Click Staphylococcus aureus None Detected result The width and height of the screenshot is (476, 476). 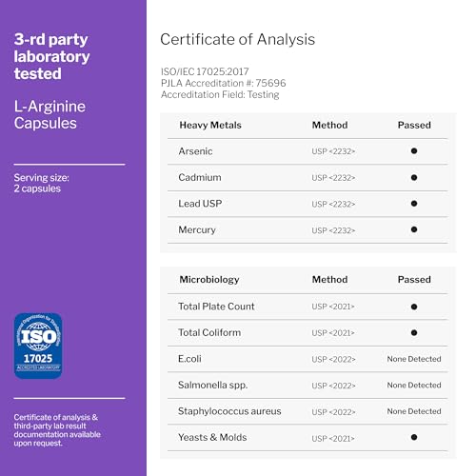tap(414, 411)
